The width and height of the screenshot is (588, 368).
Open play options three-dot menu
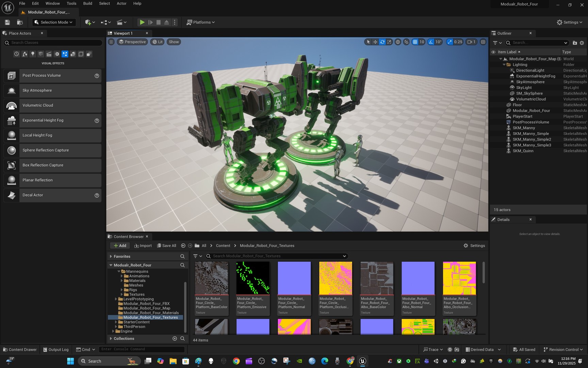[x=175, y=22]
